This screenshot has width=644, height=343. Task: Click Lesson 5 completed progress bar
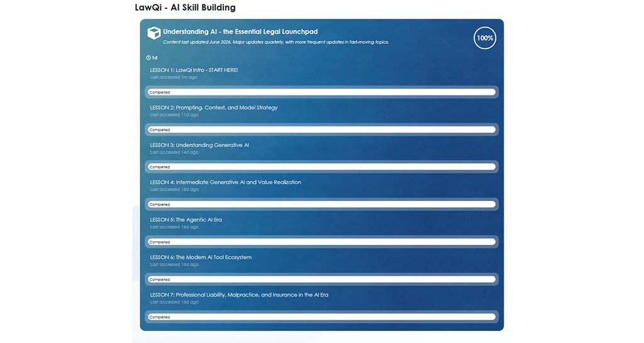tap(321, 242)
